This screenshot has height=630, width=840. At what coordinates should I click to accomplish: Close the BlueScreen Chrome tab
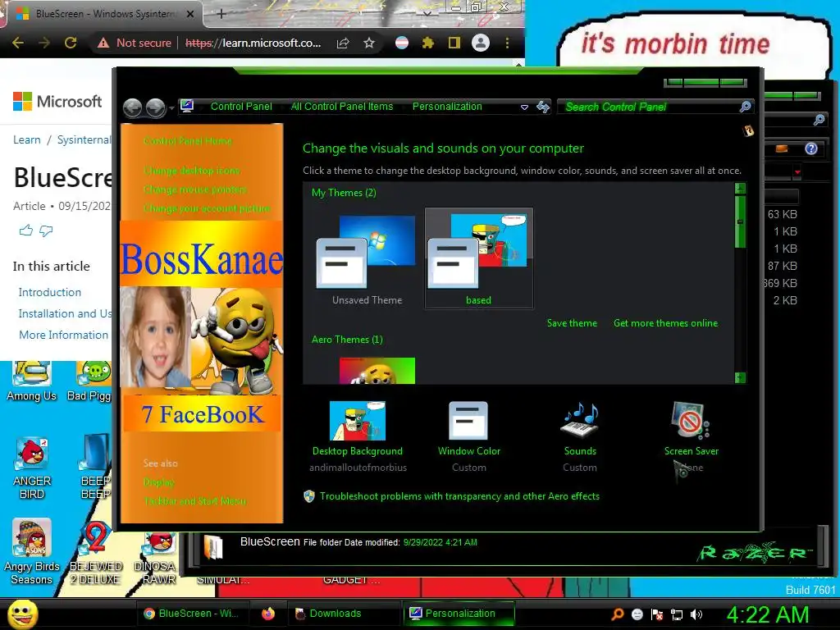pyautogui.click(x=190, y=14)
